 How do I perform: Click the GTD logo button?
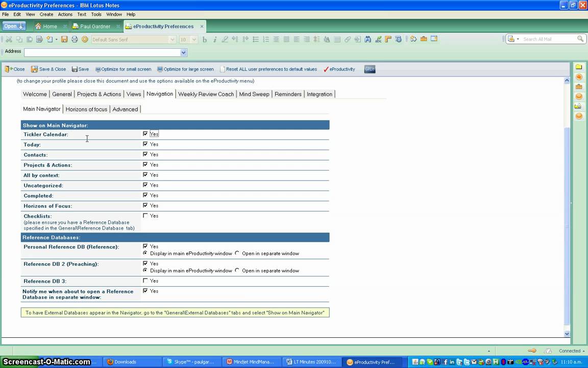[370, 69]
